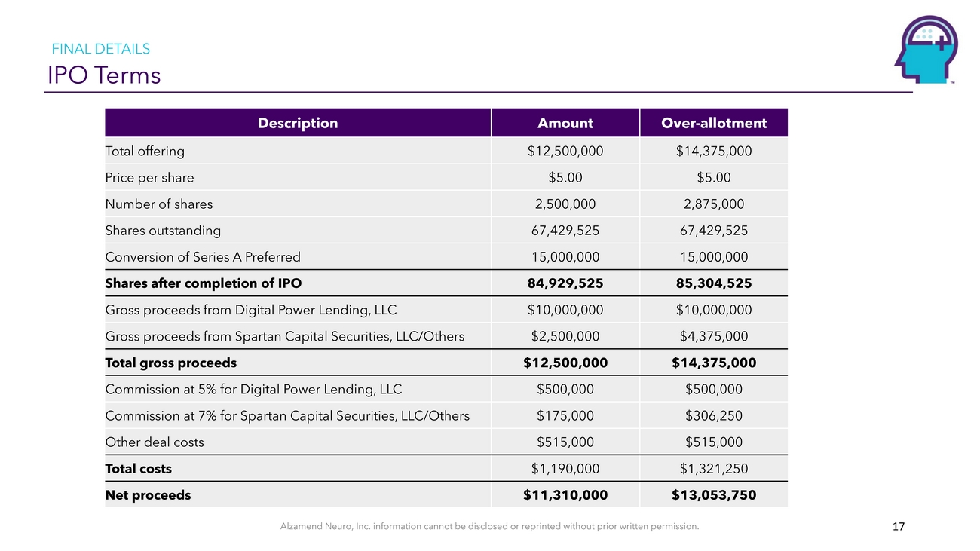The height and width of the screenshot is (551, 980).
Task: Click the Total offering row label
Action: [x=145, y=151]
